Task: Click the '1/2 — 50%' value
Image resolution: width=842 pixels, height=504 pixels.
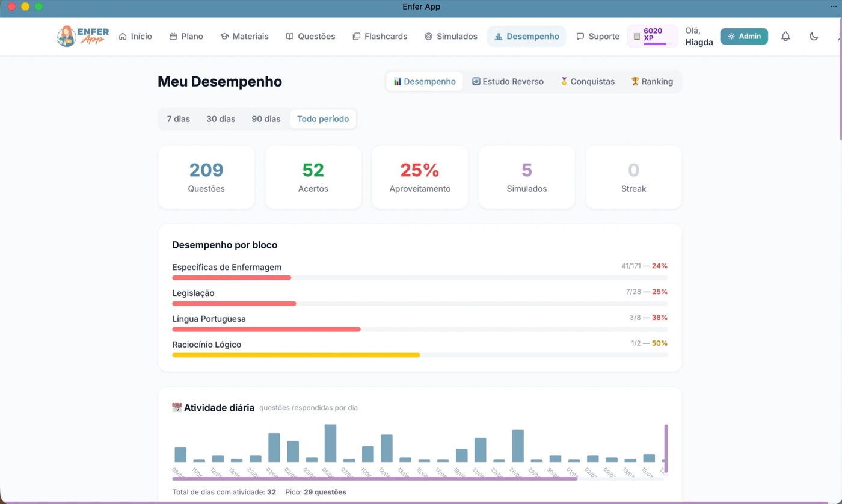Action: point(649,343)
